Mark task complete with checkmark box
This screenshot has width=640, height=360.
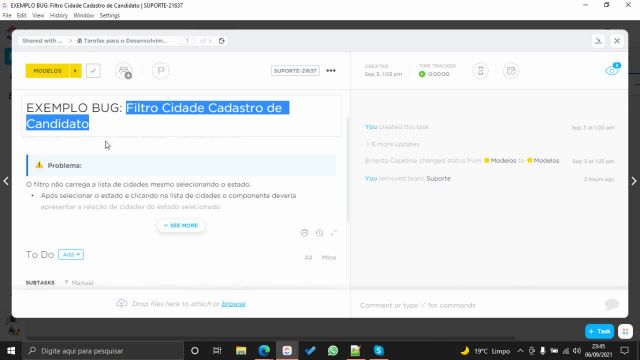point(93,71)
